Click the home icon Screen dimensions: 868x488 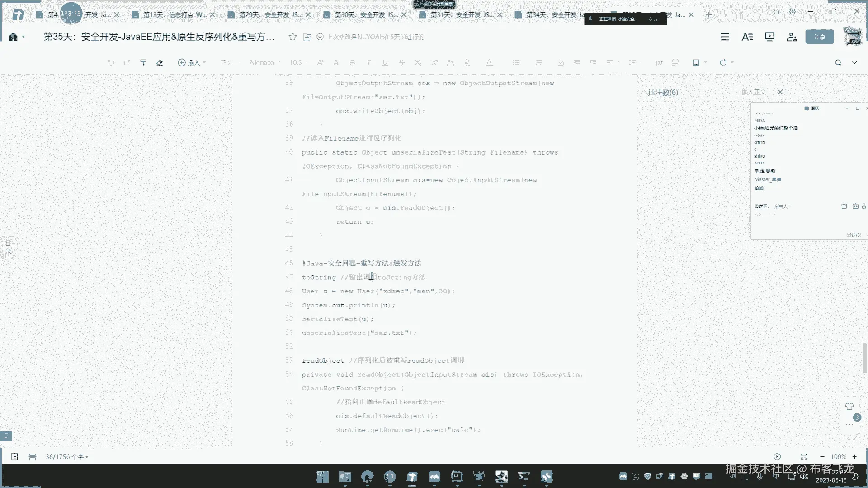tap(13, 37)
